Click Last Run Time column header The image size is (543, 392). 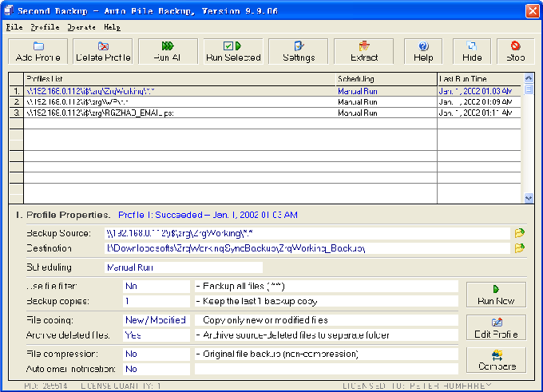point(479,79)
